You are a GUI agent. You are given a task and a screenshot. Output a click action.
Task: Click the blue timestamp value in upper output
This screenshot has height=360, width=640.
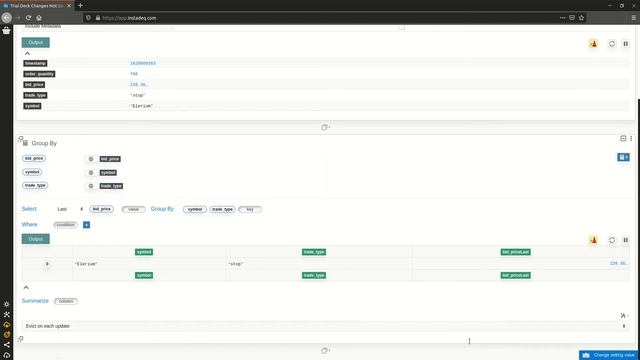point(143,63)
